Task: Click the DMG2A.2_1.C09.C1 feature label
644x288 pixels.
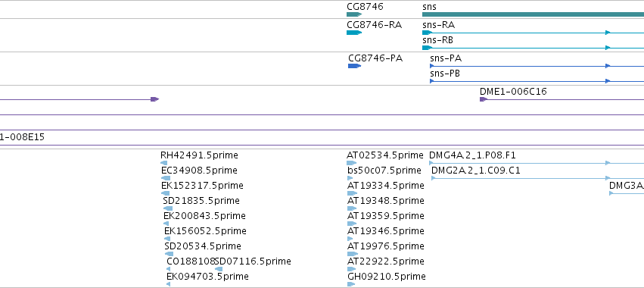Action: 475,171
